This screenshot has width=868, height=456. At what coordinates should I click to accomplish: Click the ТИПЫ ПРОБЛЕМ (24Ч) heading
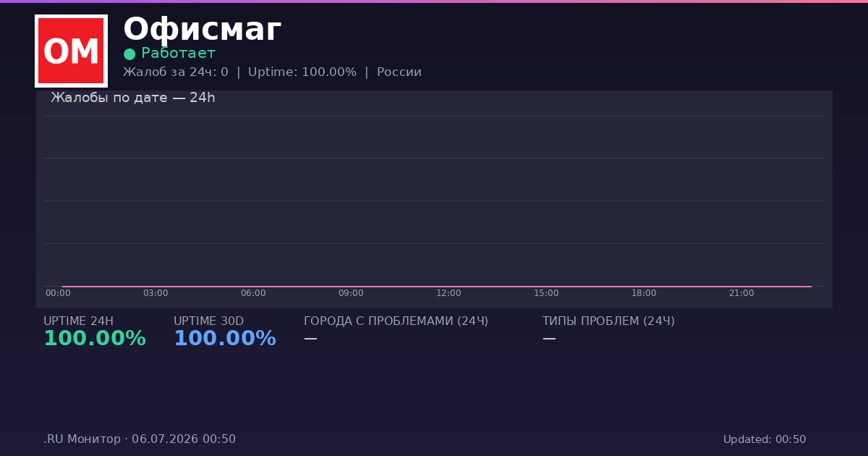[608, 321]
